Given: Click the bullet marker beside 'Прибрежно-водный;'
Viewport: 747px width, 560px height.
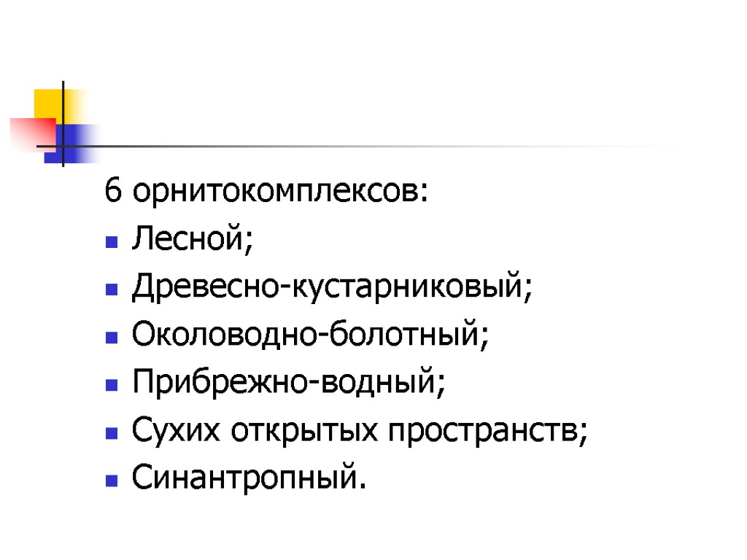Looking at the screenshot, I should 112,386.
